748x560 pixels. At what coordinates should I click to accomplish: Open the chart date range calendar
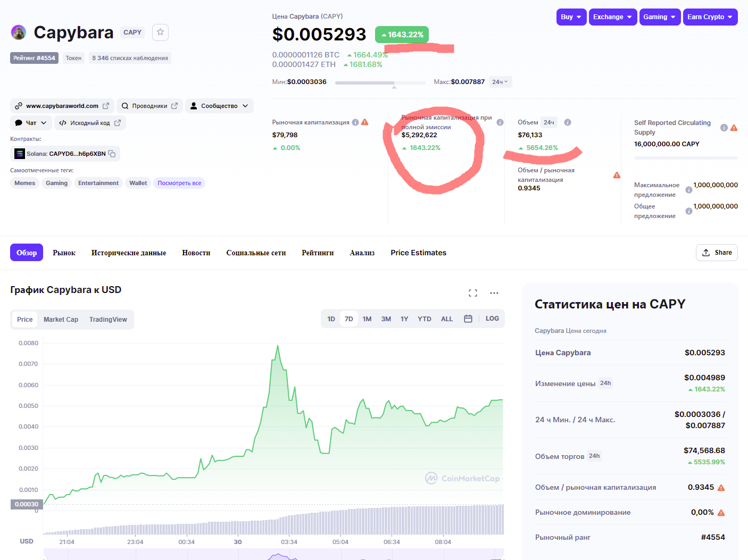tap(468, 319)
